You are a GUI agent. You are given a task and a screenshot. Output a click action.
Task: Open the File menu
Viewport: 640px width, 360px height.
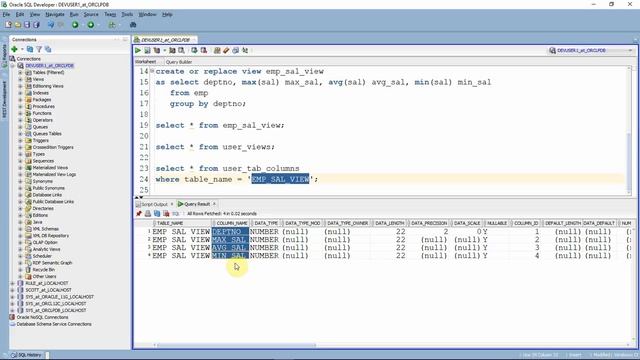[7, 14]
